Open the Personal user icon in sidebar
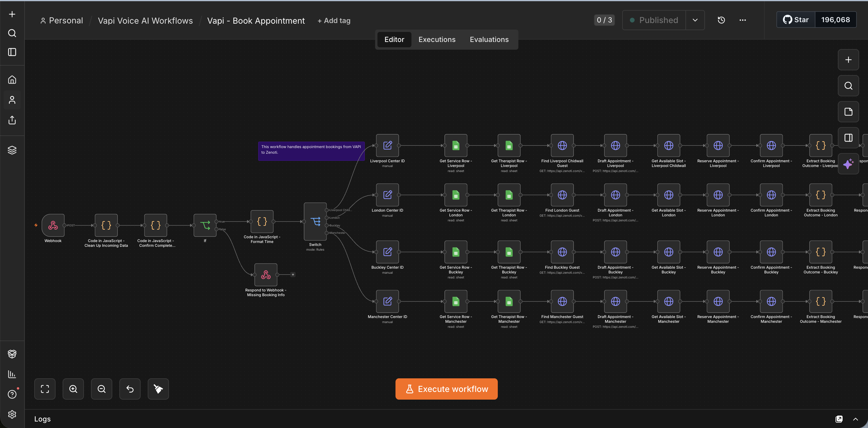Viewport: 868px width, 428px height. [x=12, y=100]
